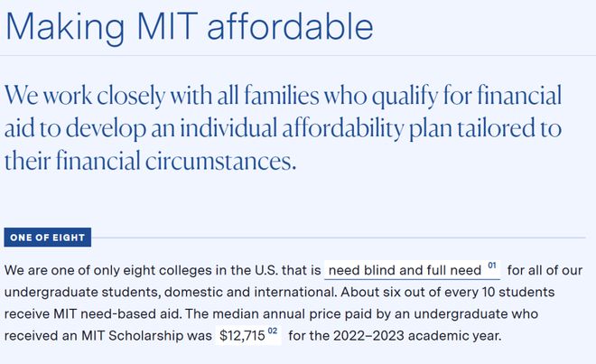Click the "We work closely with all families" text
Image resolution: width=596 pixels, height=364 pixels.
point(162,95)
